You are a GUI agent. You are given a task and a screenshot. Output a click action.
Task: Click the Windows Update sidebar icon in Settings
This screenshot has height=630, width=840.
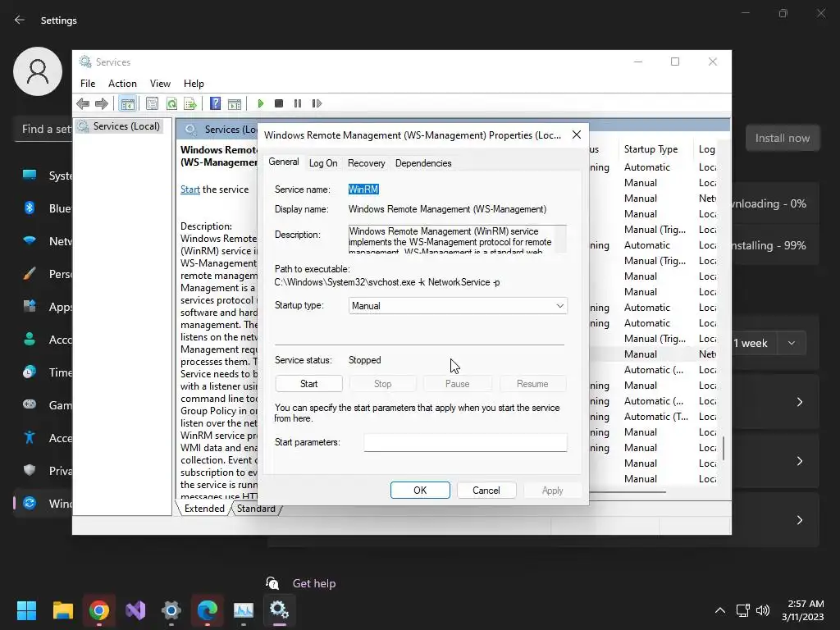(x=30, y=503)
